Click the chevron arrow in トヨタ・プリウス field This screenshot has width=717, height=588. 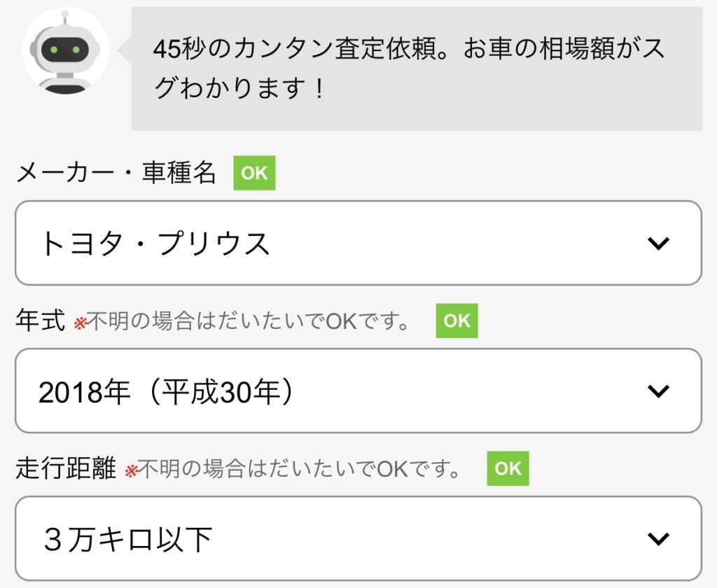coord(658,243)
